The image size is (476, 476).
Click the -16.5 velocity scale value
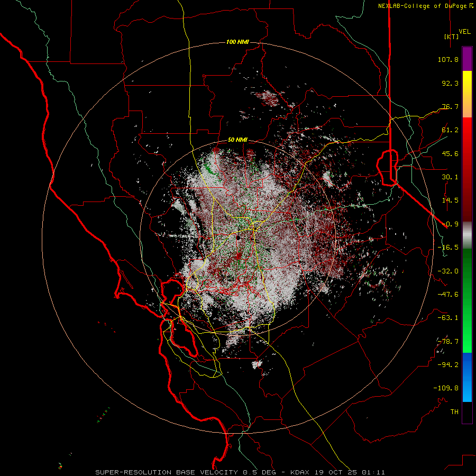tap(448, 248)
